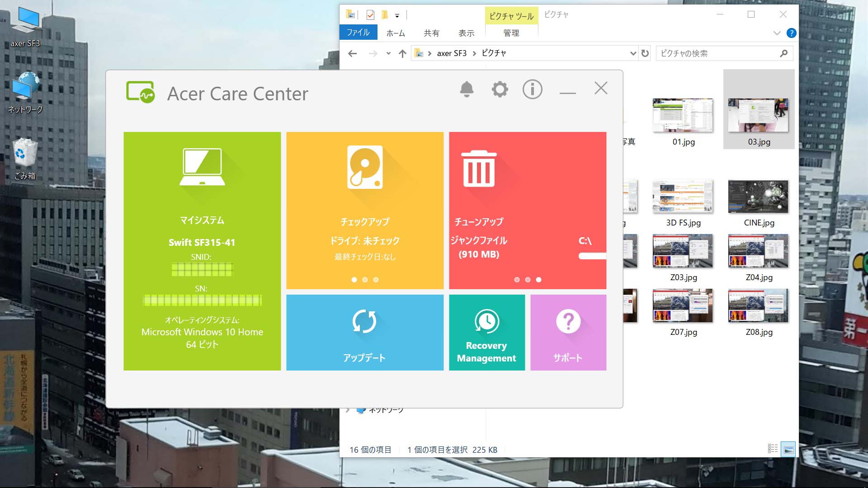Open Recovery Management clock icon
Screen dimensions: 868x488
(x=487, y=321)
